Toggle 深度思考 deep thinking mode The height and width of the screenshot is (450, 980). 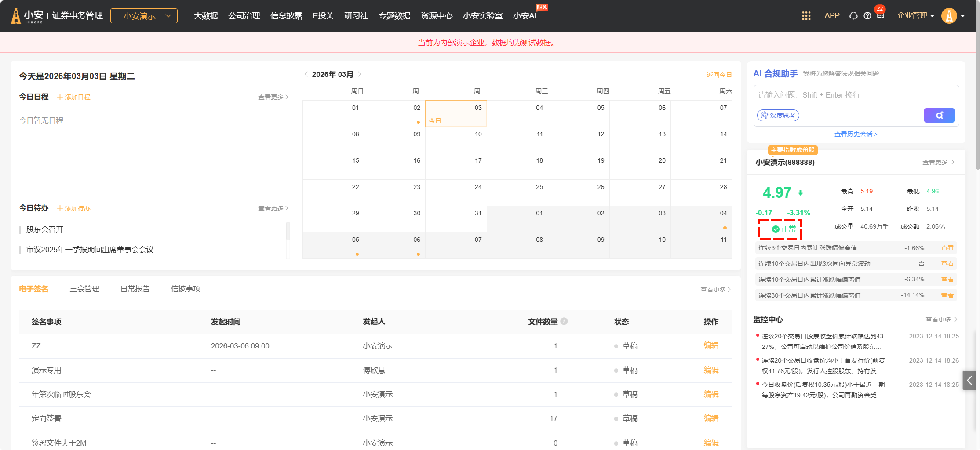[778, 115]
